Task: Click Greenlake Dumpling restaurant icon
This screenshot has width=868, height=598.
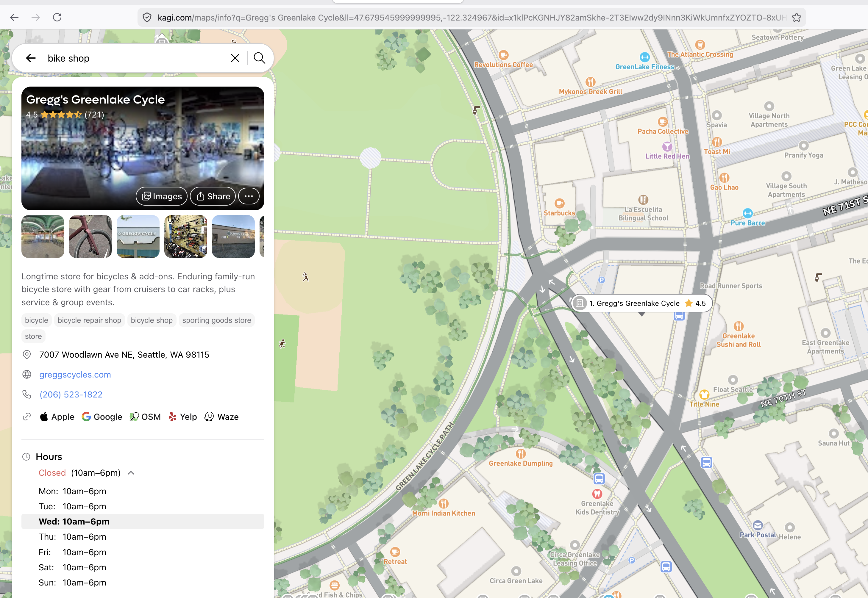Action: tap(521, 454)
